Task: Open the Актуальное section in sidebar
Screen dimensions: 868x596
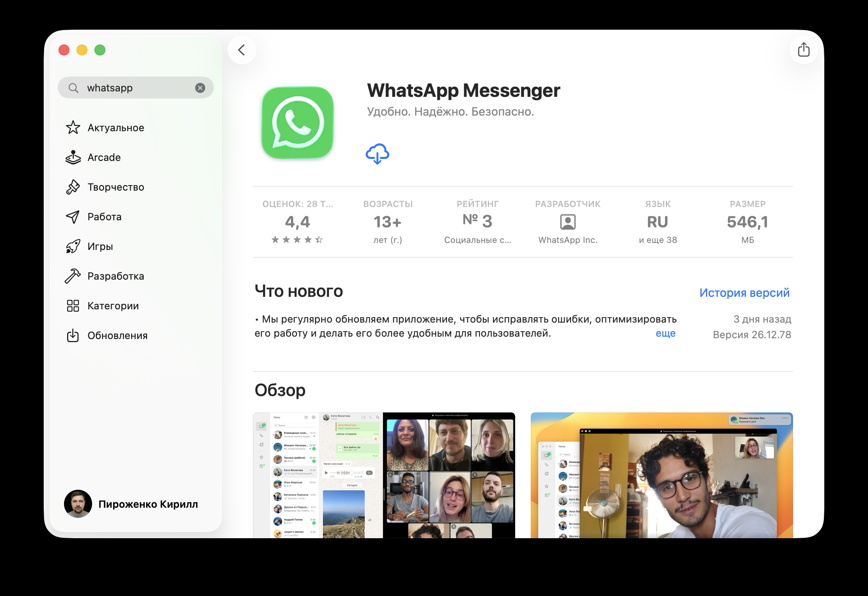Action: (115, 128)
